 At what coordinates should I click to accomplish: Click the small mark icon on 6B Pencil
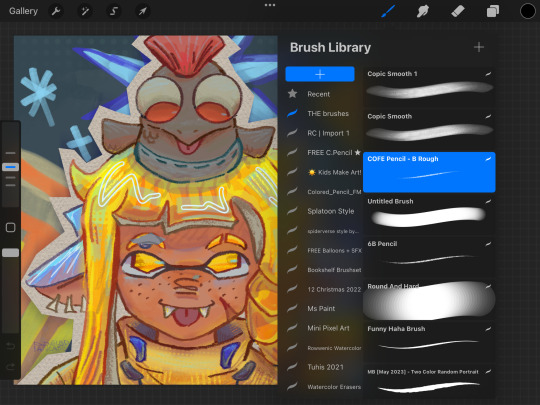[x=488, y=244]
